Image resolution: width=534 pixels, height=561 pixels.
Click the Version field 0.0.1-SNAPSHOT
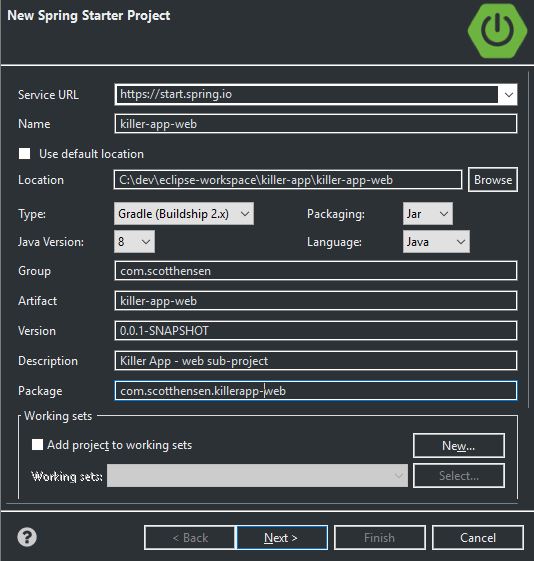[x=316, y=331]
